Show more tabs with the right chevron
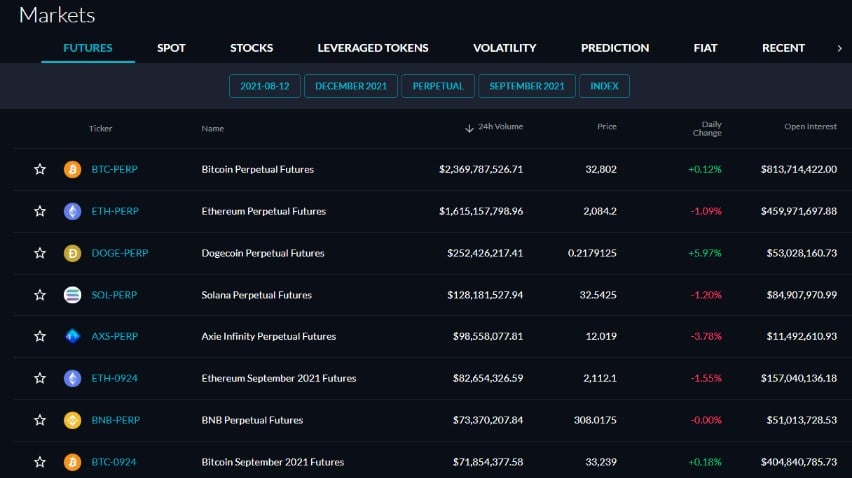852x478 pixels. 840,48
